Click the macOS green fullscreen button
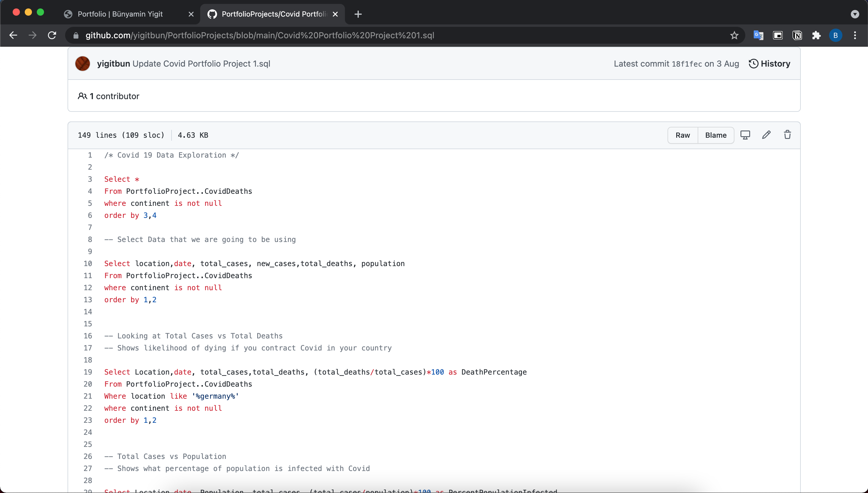 pyautogui.click(x=40, y=12)
